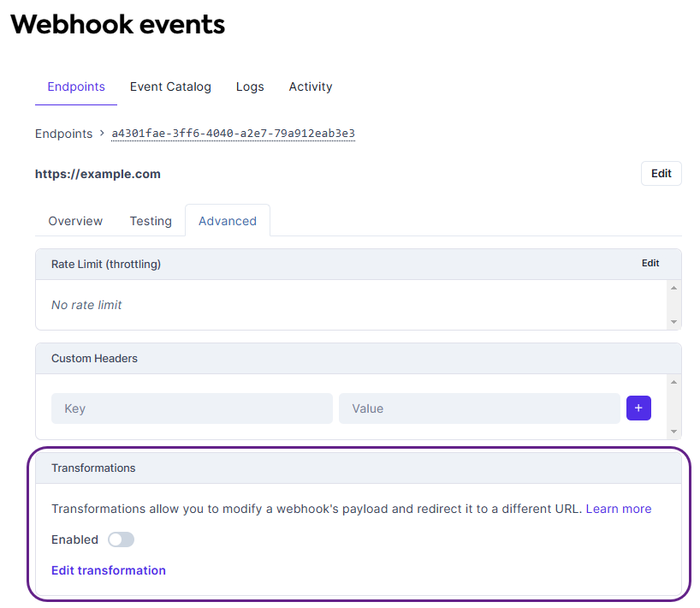Select the Advanced tab

[228, 221]
